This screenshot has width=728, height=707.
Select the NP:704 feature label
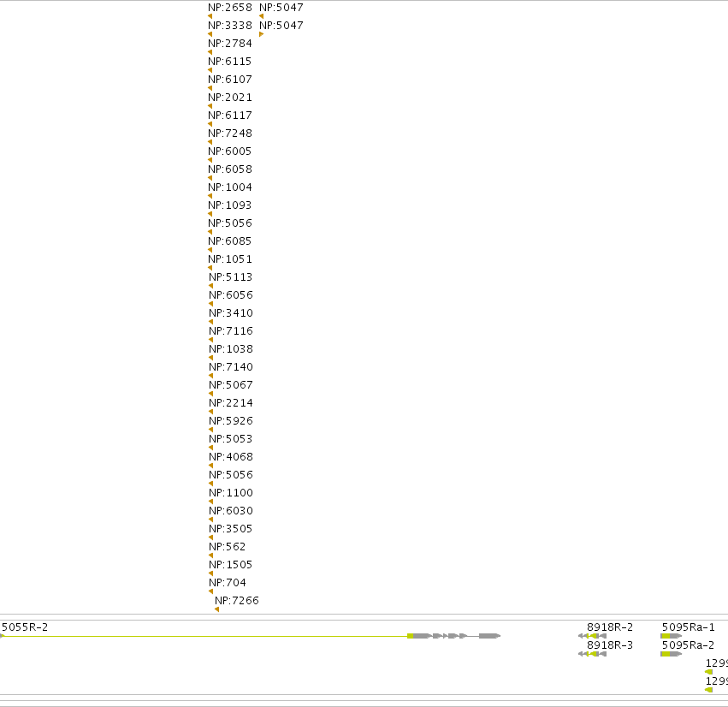click(x=227, y=583)
